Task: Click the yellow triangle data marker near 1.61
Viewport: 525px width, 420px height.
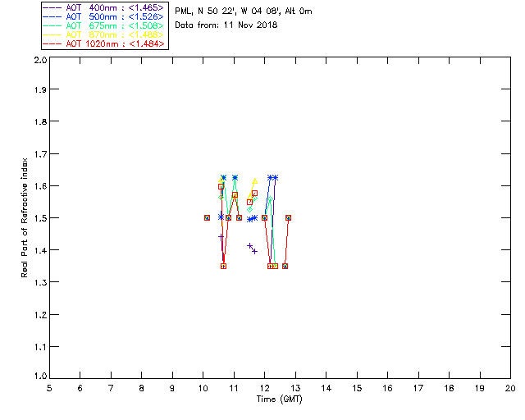Action: point(254,181)
